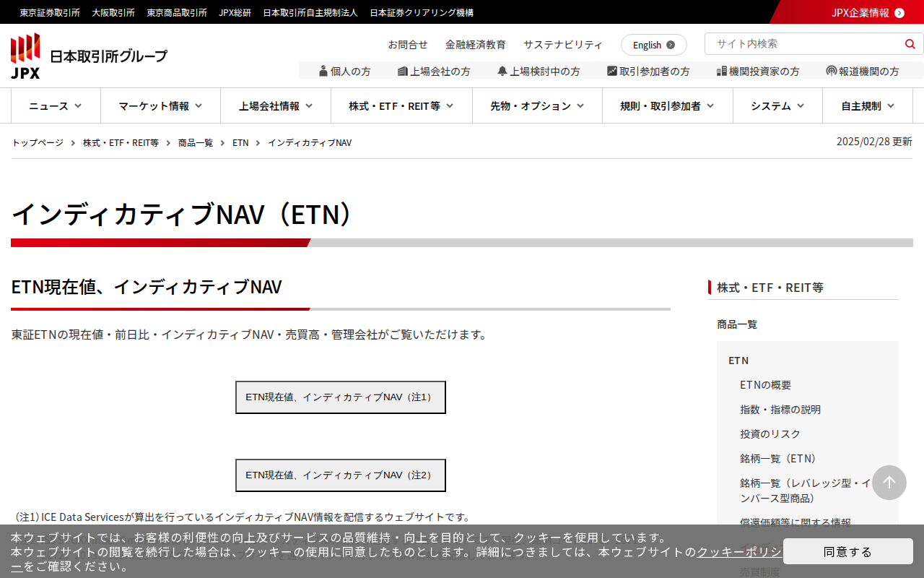
Task: Go to 株式・ETF・REIT等 breadcrumb
Action: (121, 142)
